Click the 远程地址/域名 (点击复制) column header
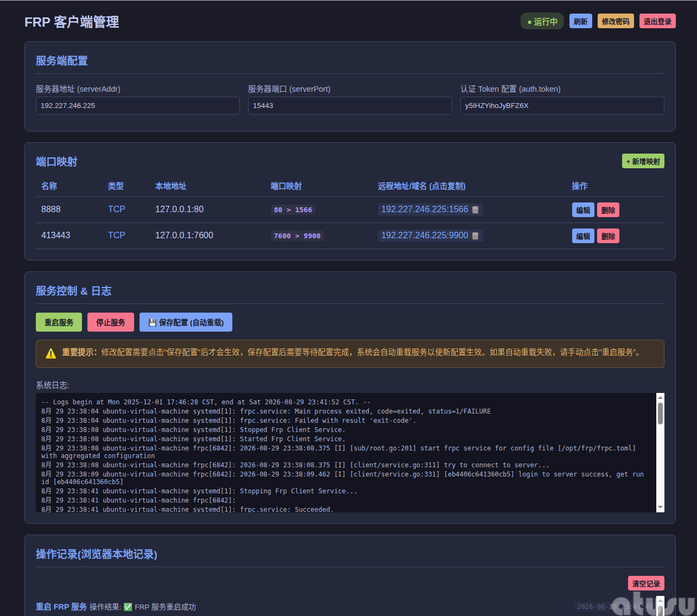 coord(422,186)
